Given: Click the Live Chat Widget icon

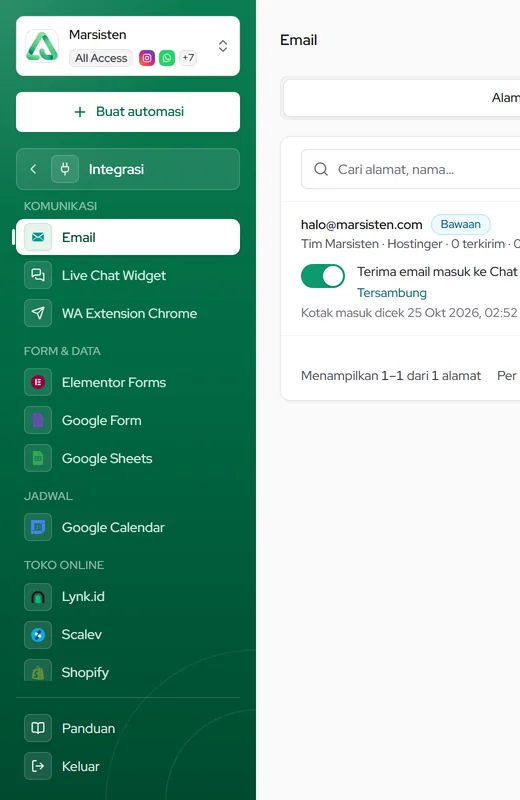Looking at the screenshot, I should 38,275.
